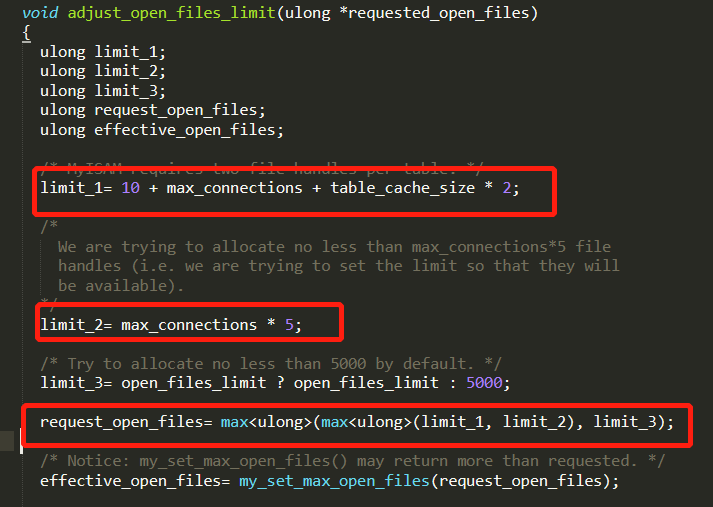Click the void keyword in function signature
This screenshot has width=713, height=507.
[40, 12]
